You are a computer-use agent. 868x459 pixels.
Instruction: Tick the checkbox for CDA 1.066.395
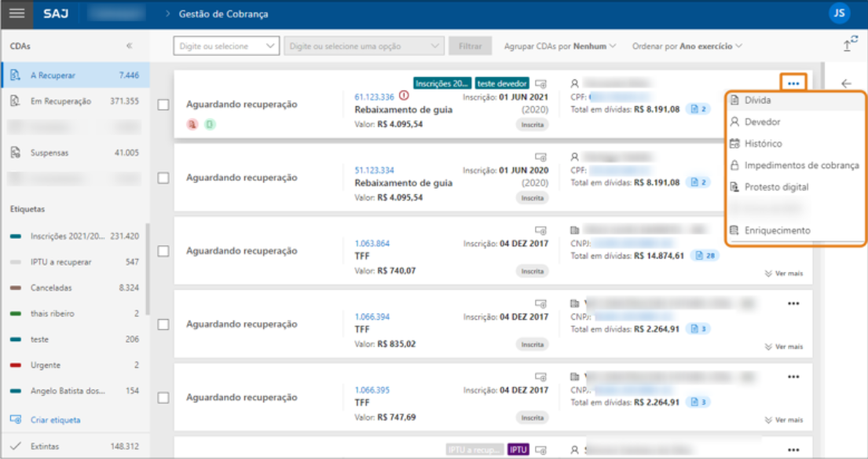(x=163, y=398)
